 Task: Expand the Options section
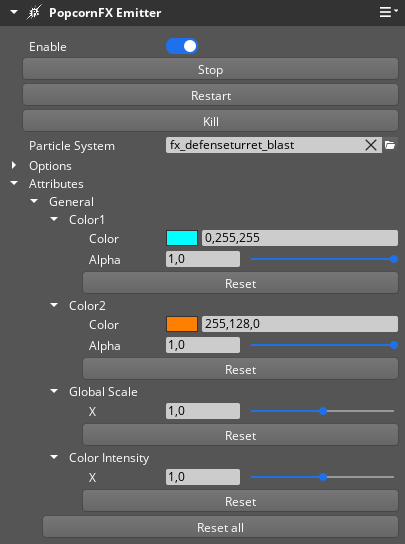(14, 165)
